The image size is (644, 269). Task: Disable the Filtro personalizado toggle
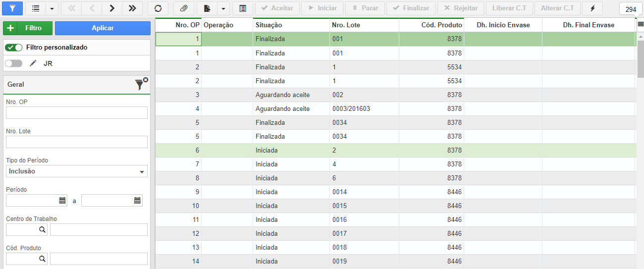coord(14,48)
